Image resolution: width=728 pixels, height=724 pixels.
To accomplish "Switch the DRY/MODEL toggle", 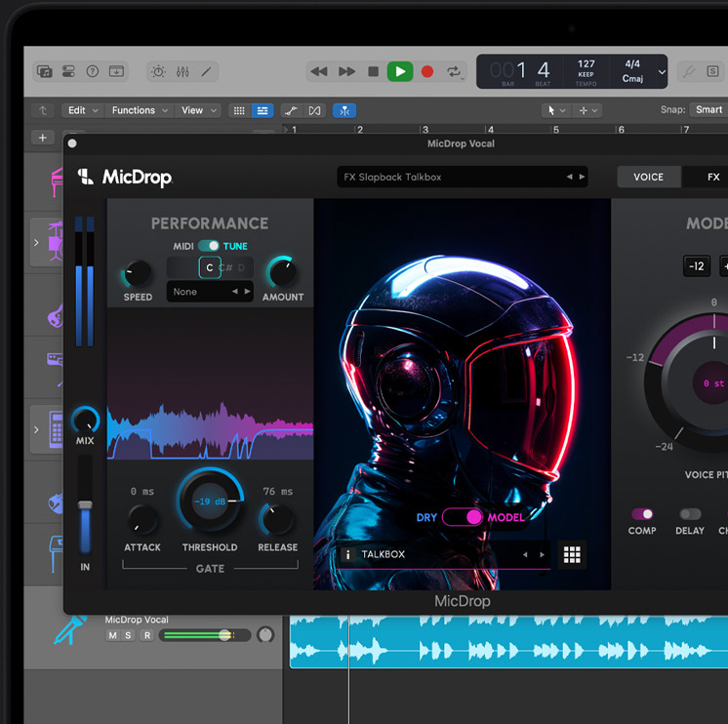I will coord(462,517).
